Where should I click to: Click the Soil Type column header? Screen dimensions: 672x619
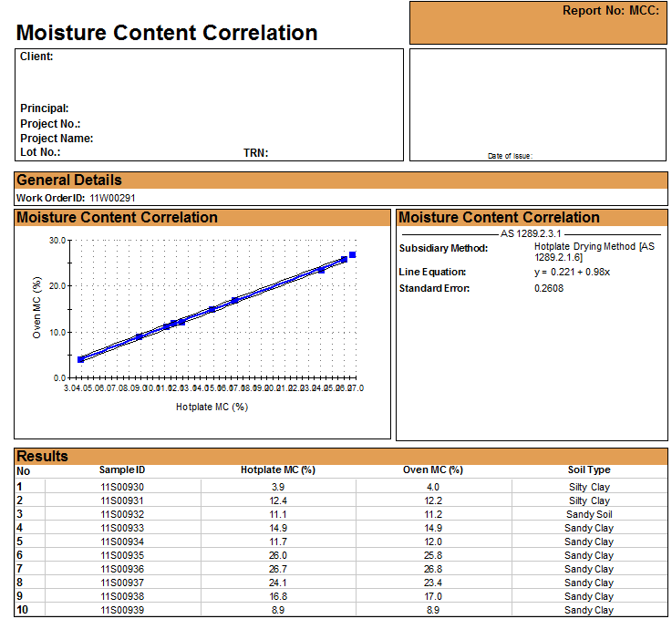pyautogui.click(x=588, y=470)
